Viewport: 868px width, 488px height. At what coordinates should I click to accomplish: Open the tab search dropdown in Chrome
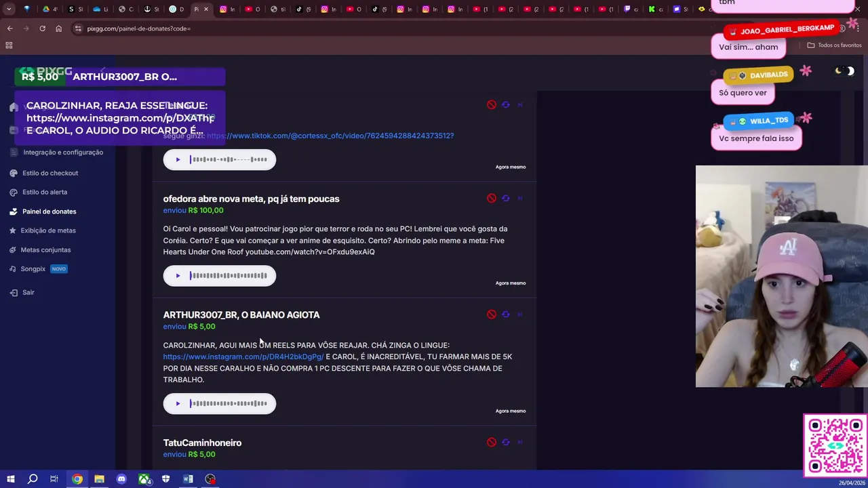click(x=9, y=9)
